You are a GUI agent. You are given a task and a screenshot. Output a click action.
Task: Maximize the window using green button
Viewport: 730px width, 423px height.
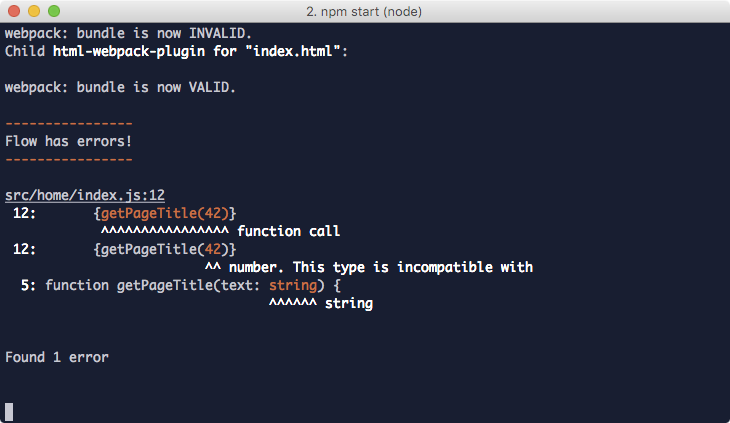(54, 11)
